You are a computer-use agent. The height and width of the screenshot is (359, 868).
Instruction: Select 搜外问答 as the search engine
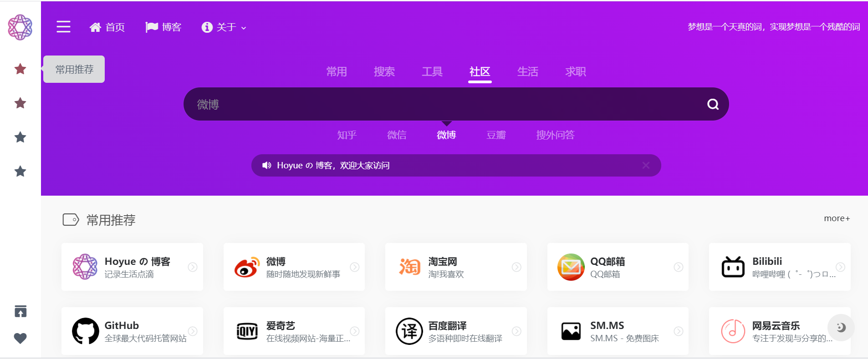pyautogui.click(x=555, y=135)
